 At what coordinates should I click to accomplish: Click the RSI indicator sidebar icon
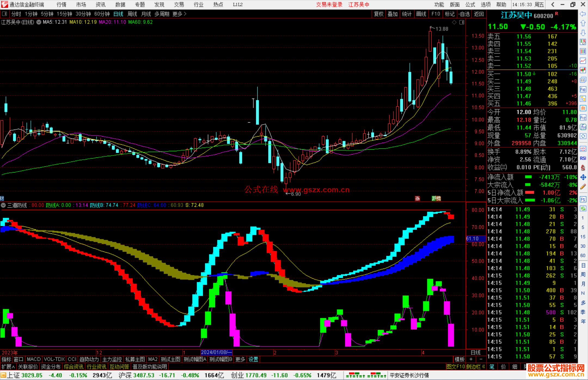tap(583, 158)
